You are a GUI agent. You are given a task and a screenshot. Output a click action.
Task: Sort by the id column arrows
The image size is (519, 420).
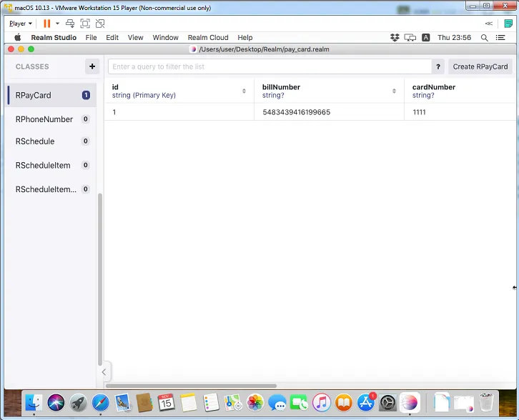[244, 91]
